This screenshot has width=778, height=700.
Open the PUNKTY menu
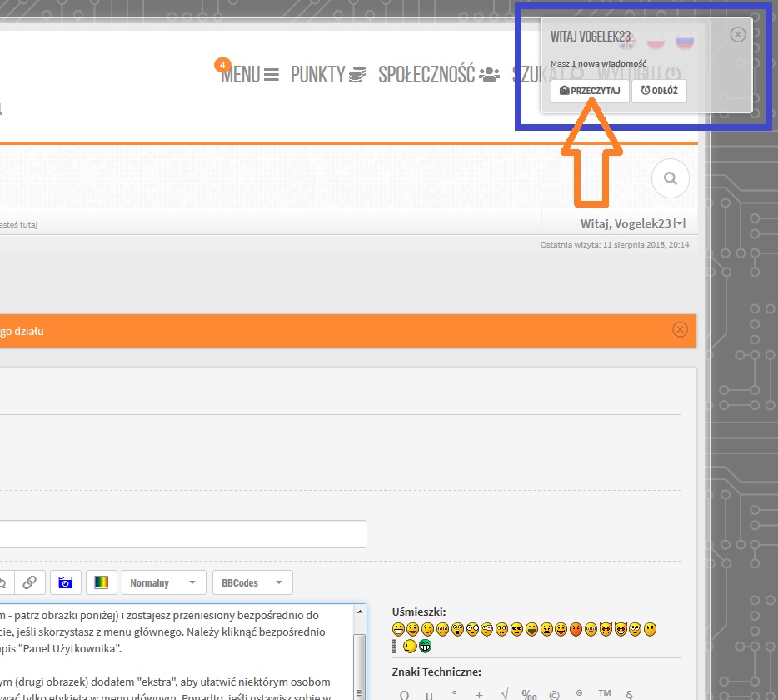pyautogui.click(x=328, y=74)
